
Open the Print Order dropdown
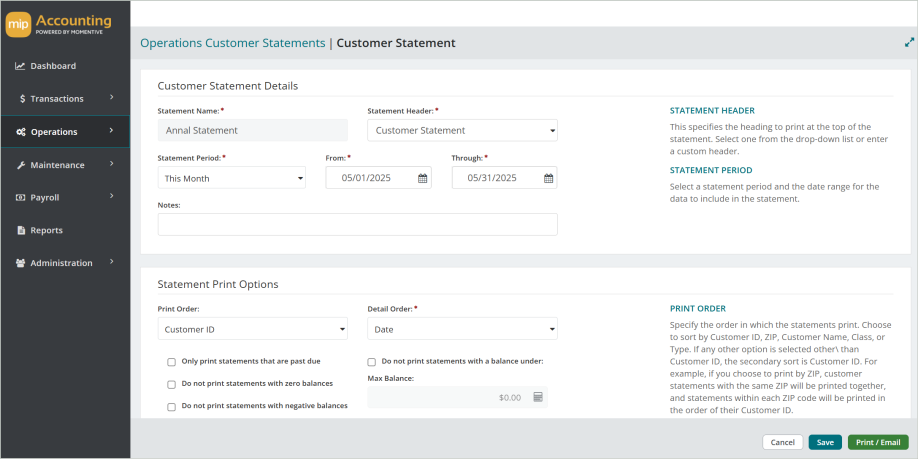(x=252, y=328)
